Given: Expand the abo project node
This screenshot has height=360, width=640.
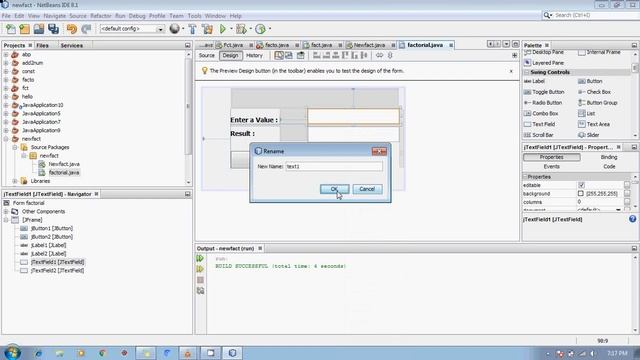Looking at the screenshot, I should (x=6, y=54).
